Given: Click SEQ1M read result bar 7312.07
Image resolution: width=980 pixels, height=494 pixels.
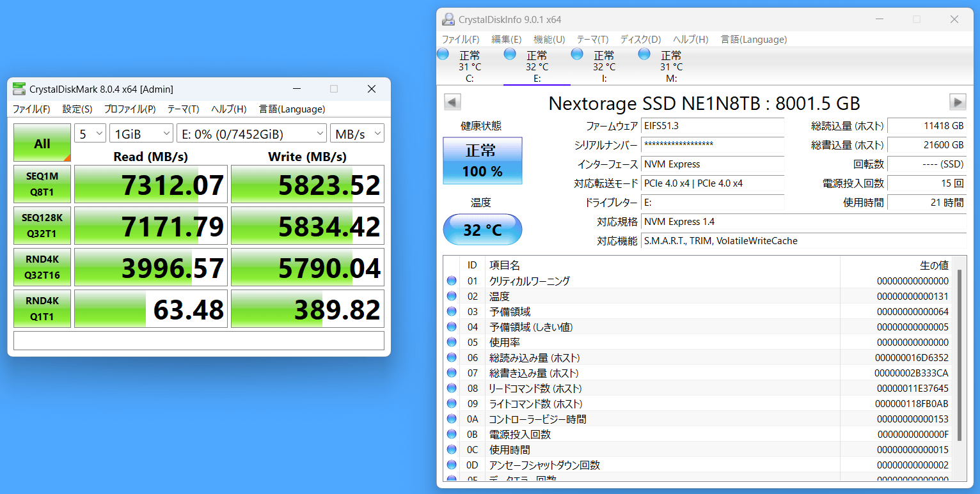Looking at the screenshot, I should [x=151, y=184].
